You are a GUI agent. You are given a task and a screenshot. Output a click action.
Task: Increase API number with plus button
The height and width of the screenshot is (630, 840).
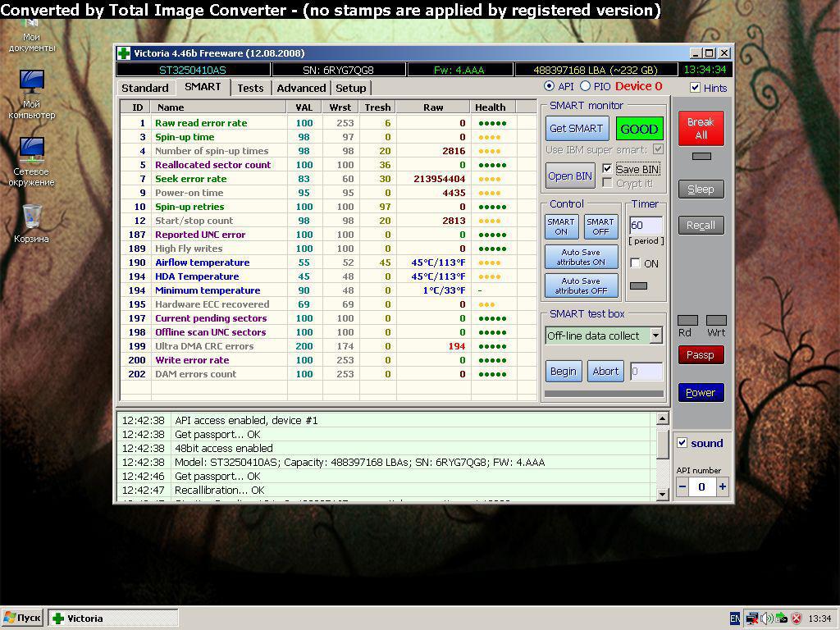point(722,486)
